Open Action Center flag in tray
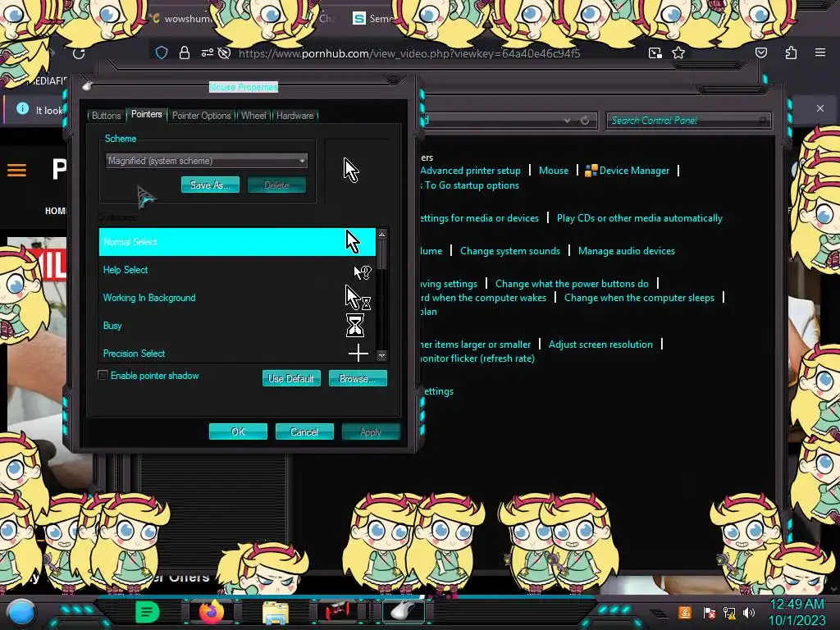840x630 pixels. click(x=709, y=612)
